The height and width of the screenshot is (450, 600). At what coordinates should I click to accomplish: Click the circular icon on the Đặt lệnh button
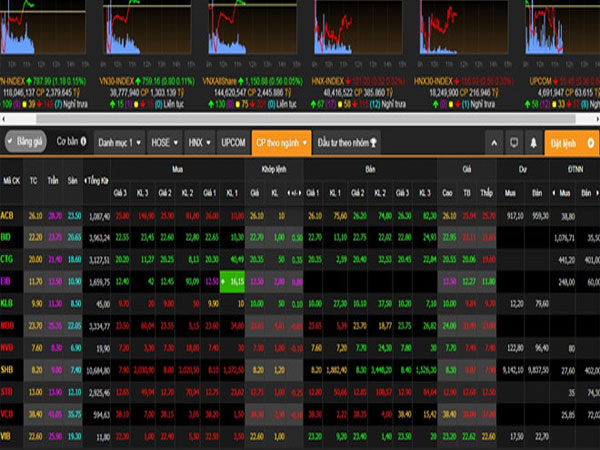coord(590,143)
